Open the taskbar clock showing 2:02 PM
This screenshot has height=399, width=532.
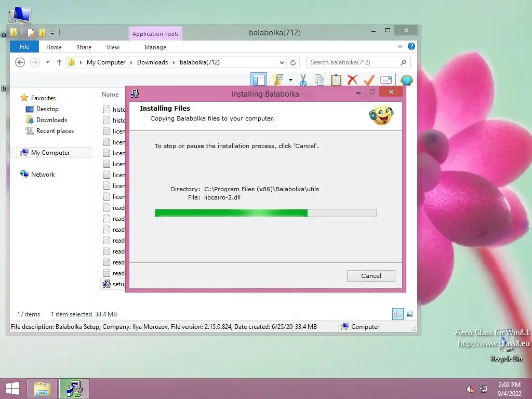pyautogui.click(x=509, y=389)
